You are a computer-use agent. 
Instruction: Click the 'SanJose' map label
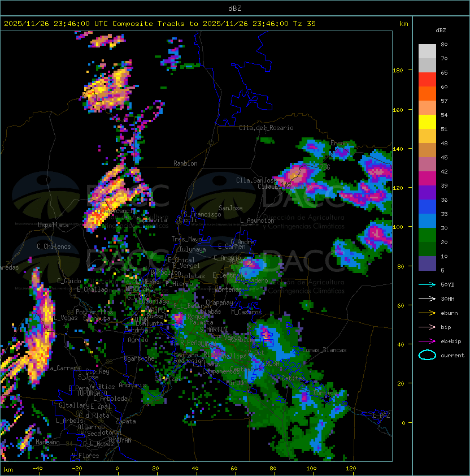(x=230, y=208)
